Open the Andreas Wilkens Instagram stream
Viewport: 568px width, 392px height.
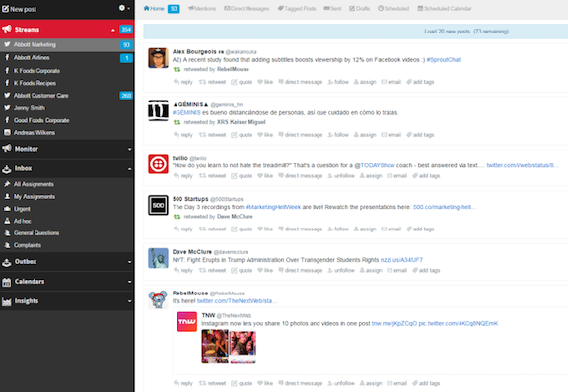click(67, 133)
